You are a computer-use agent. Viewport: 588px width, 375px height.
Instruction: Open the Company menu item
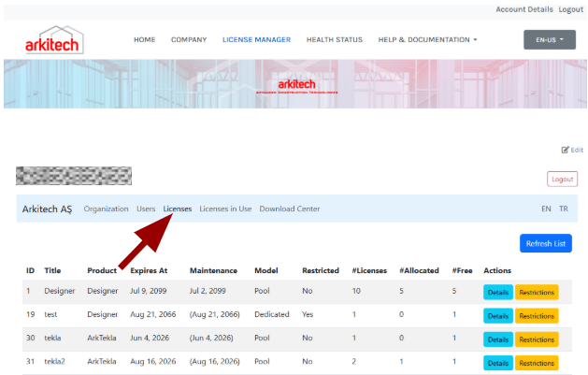coord(189,40)
